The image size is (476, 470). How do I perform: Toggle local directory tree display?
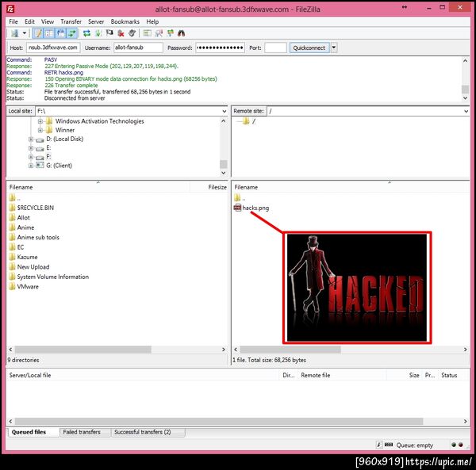pos(49,33)
